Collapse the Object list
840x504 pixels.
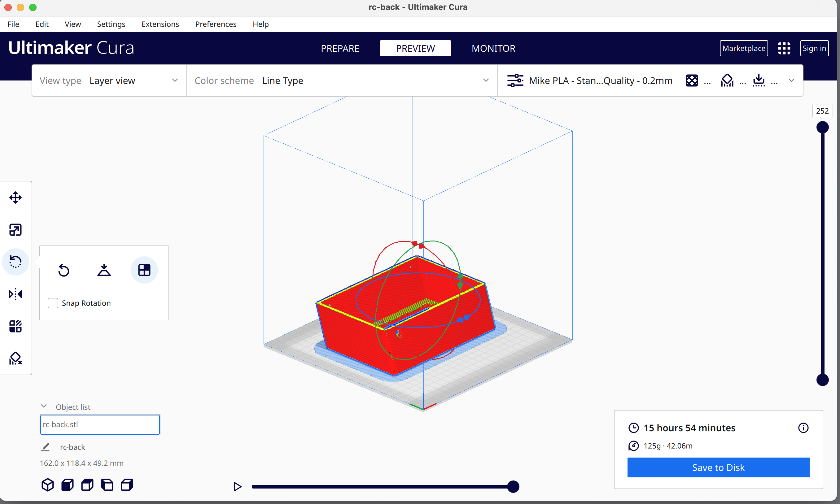click(44, 406)
